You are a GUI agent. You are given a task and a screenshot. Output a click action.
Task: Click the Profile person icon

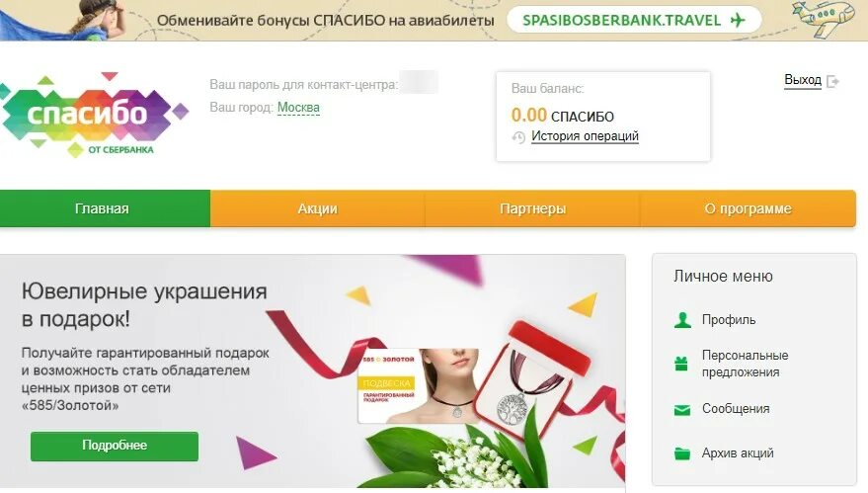pyautogui.click(x=682, y=320)
